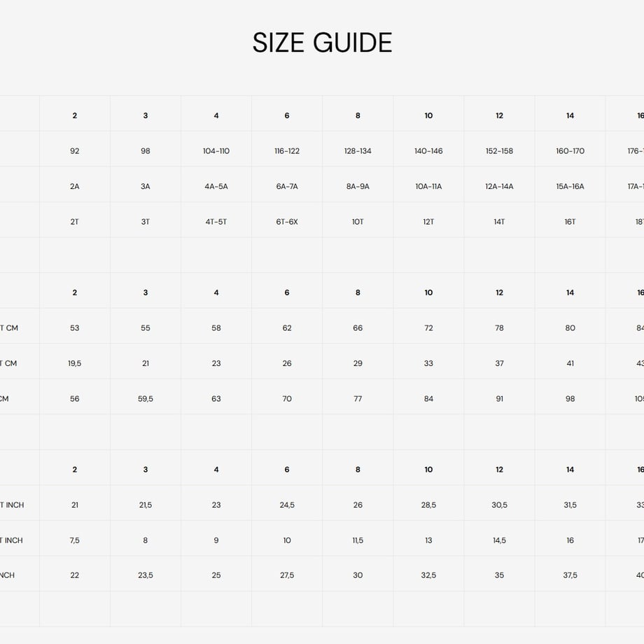This screenshot has height=644, width=644.
Task: Click the 19,5 cm value cell
Action: click(74, 363)
